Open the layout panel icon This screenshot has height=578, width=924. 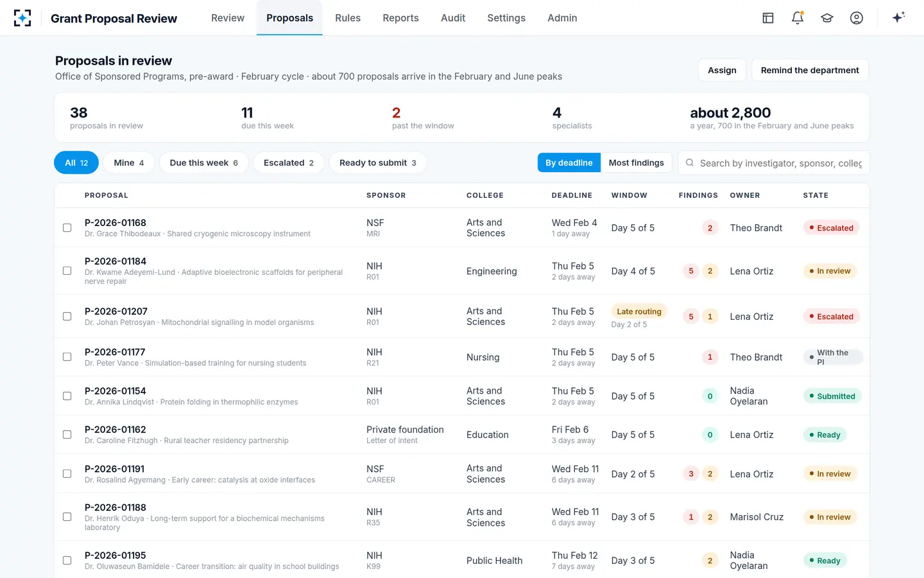[768, 18]
